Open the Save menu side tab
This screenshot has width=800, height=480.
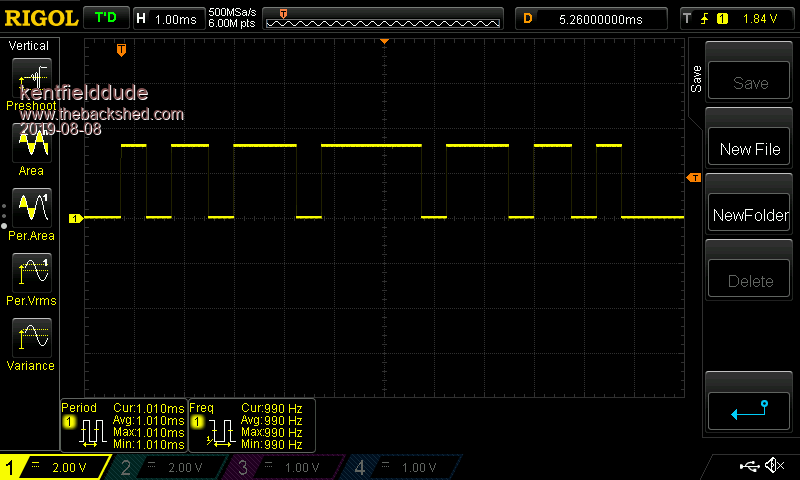pos(696,80)
